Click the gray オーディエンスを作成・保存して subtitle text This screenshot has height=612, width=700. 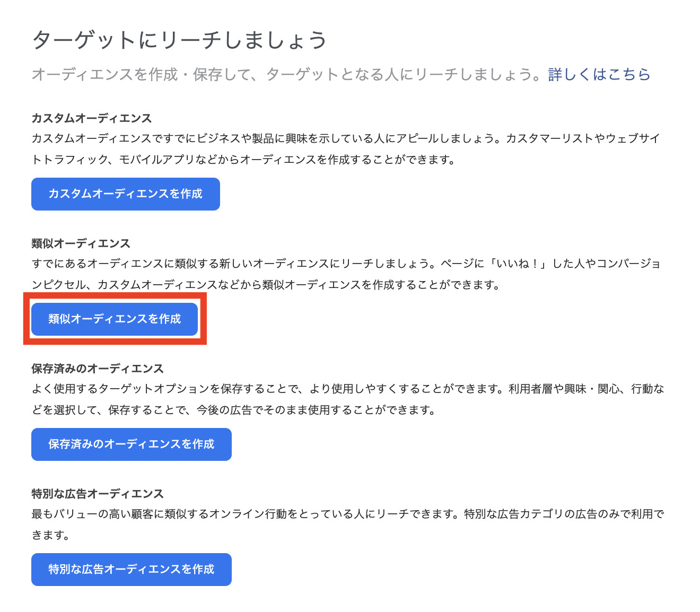(286, 74)
